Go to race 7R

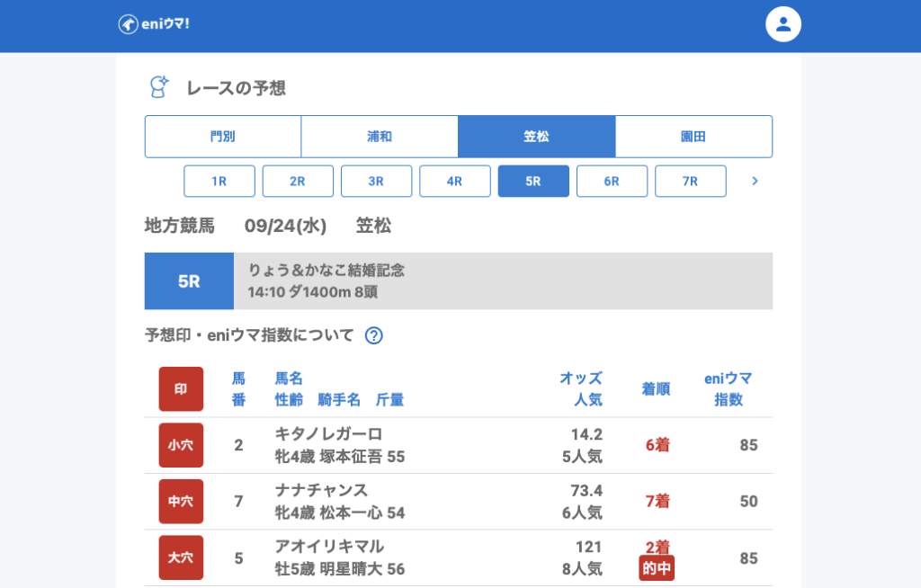tap(690, 181)
